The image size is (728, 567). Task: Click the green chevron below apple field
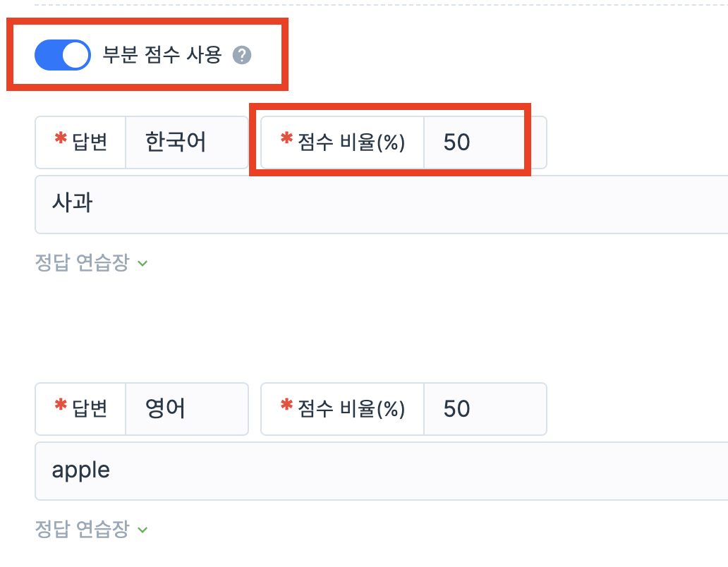pyautogui.click(x=142, y=530)
